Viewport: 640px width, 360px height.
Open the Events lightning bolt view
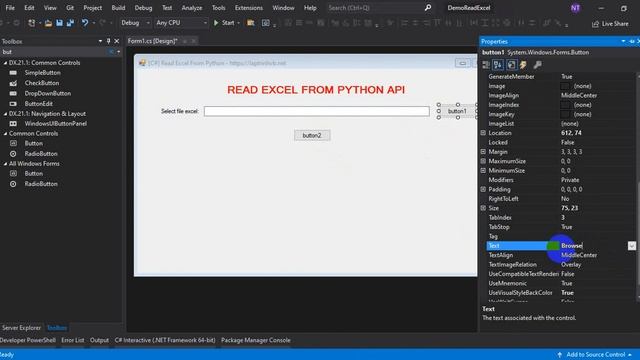click(x=524, y=64)
